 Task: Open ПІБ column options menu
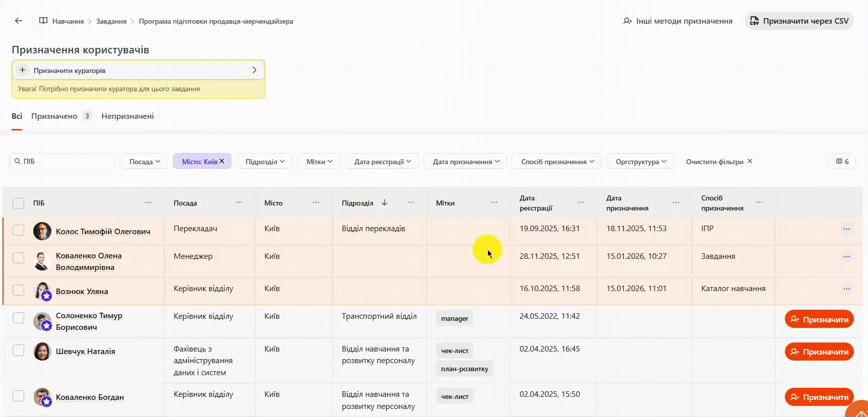click(x=148, y=202)
